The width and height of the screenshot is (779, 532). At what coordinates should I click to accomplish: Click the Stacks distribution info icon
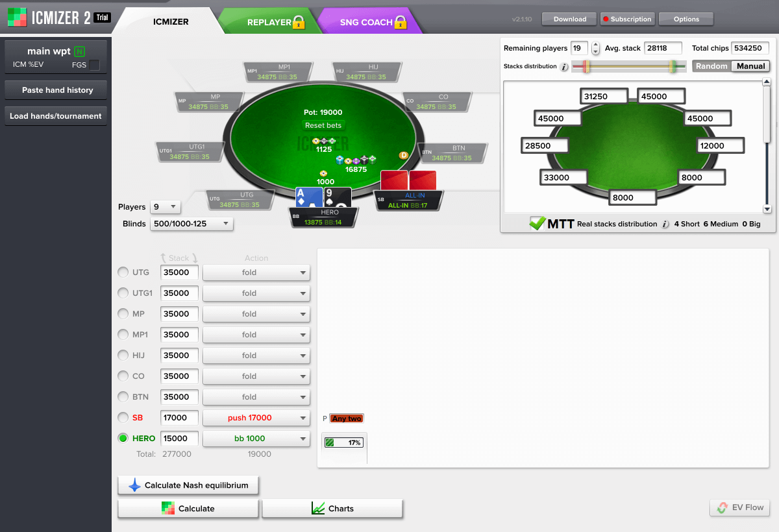(x=564, y=67)
